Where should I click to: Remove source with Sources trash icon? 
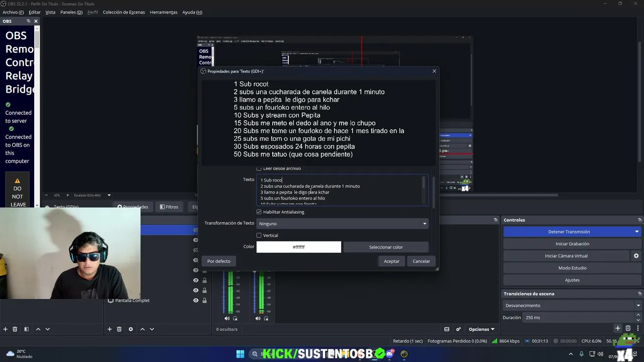click(119, 329)
